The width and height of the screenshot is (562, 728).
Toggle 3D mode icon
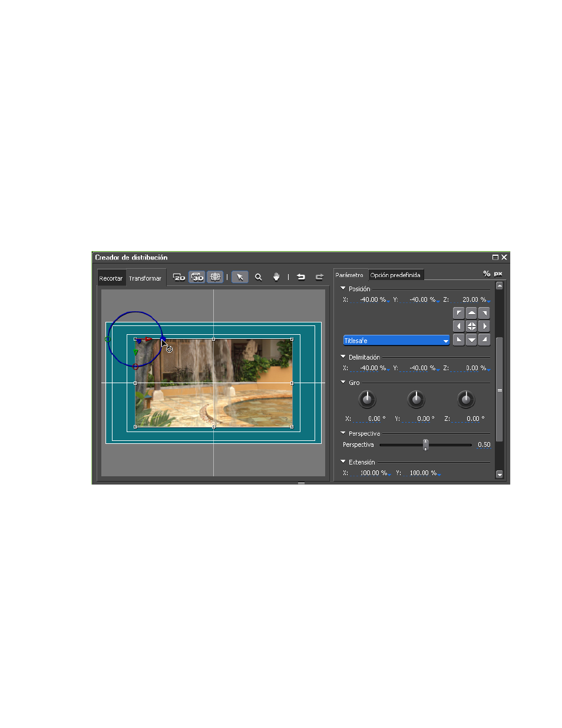(197, 277)
